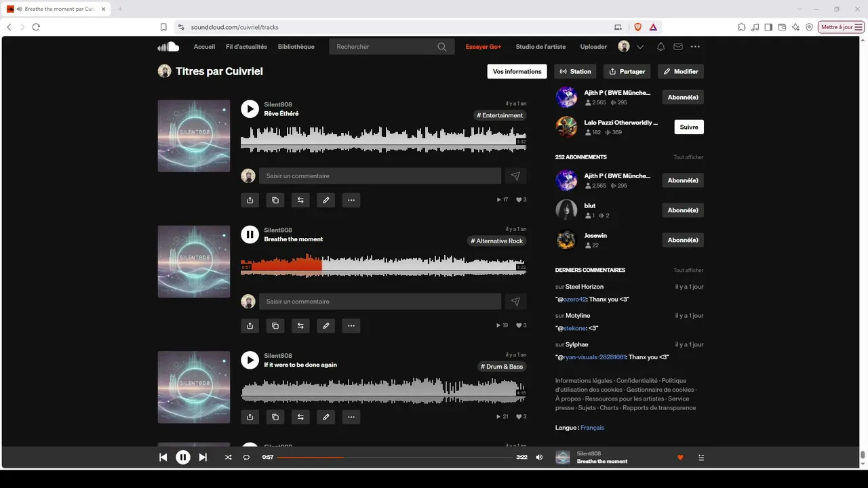Pause Breathe the moment in the track list
The width and height of the screenshot is (868, 488).
250,235
